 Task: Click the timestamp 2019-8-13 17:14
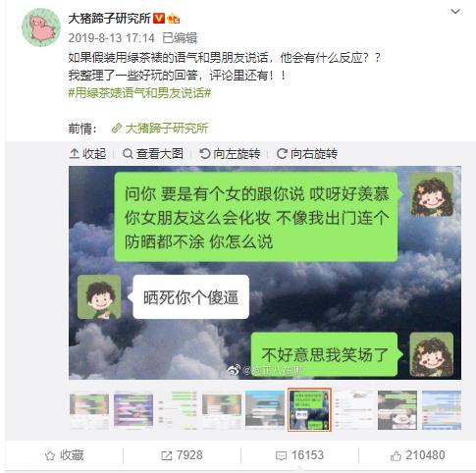click(x=111, y=38)
